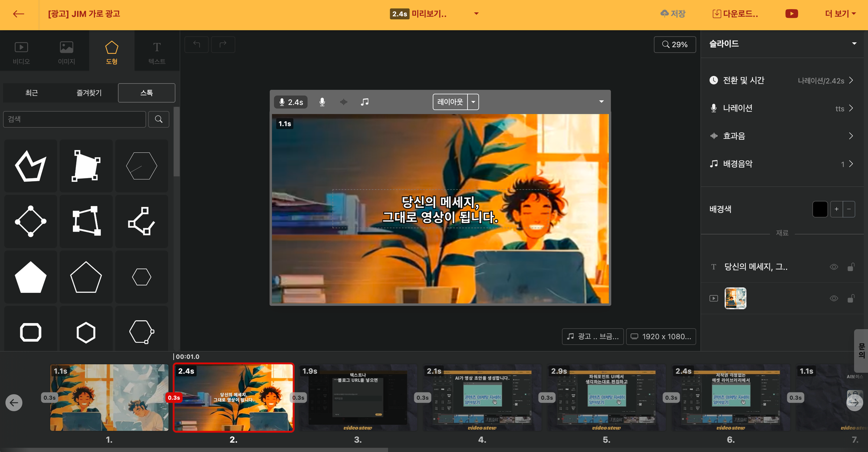Viewport: 868px width, 452px height.
Task: Open the 텍스트 text tab
Action: click(157, 53)
